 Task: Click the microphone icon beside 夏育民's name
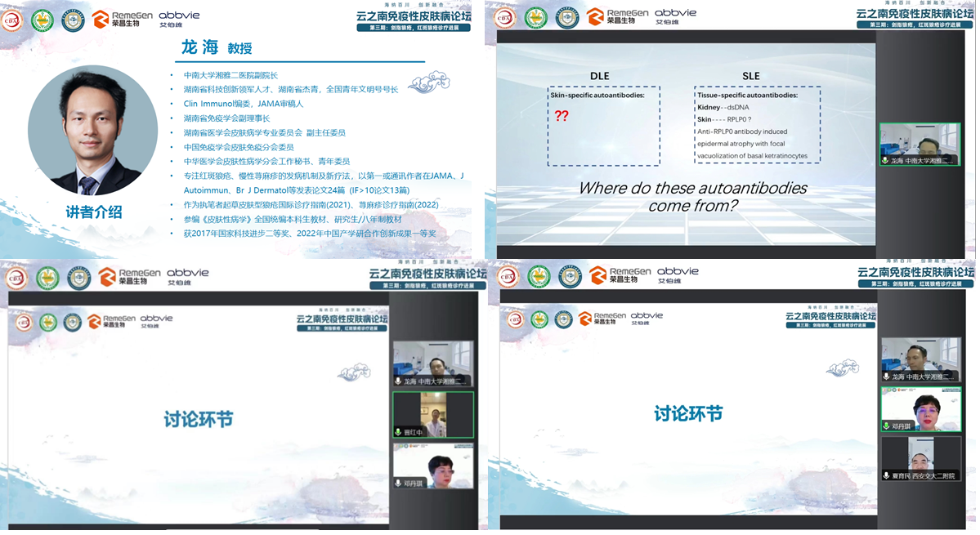[x=886, y=475]
